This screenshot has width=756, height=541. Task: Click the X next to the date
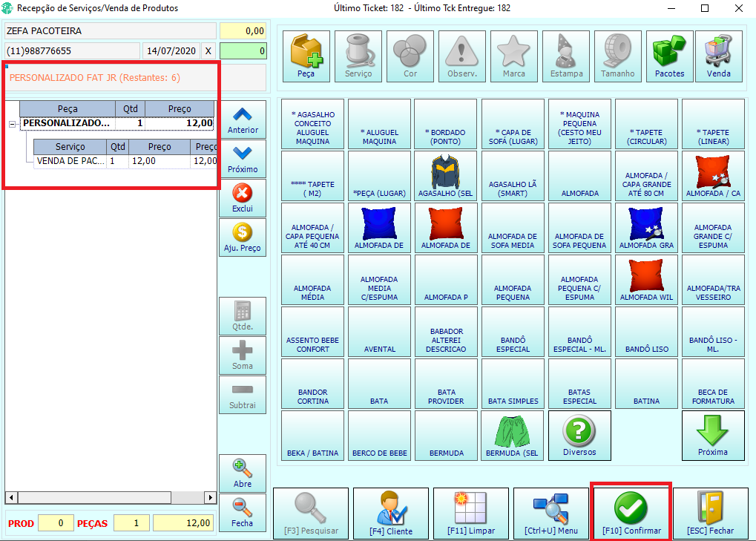tap(208, 50)
